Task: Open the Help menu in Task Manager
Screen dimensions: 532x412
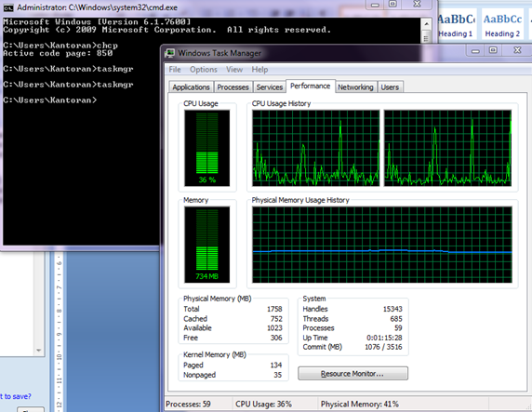Action: pyautogui.click(x=259, y=70)
